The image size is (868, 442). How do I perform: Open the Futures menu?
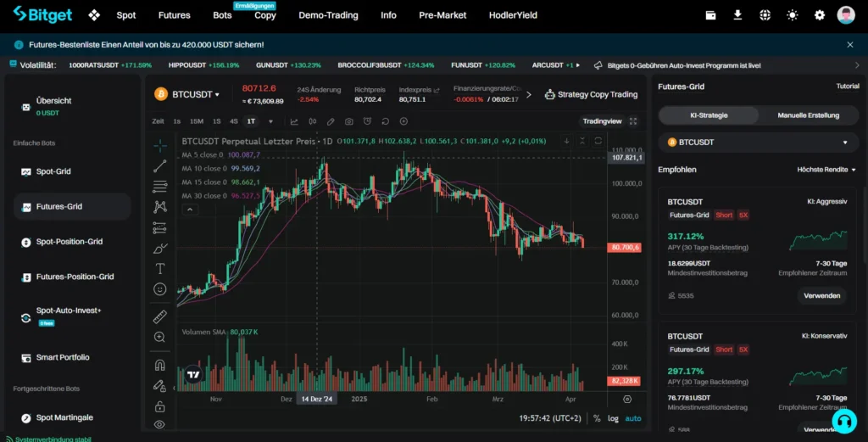pos(175,15)
